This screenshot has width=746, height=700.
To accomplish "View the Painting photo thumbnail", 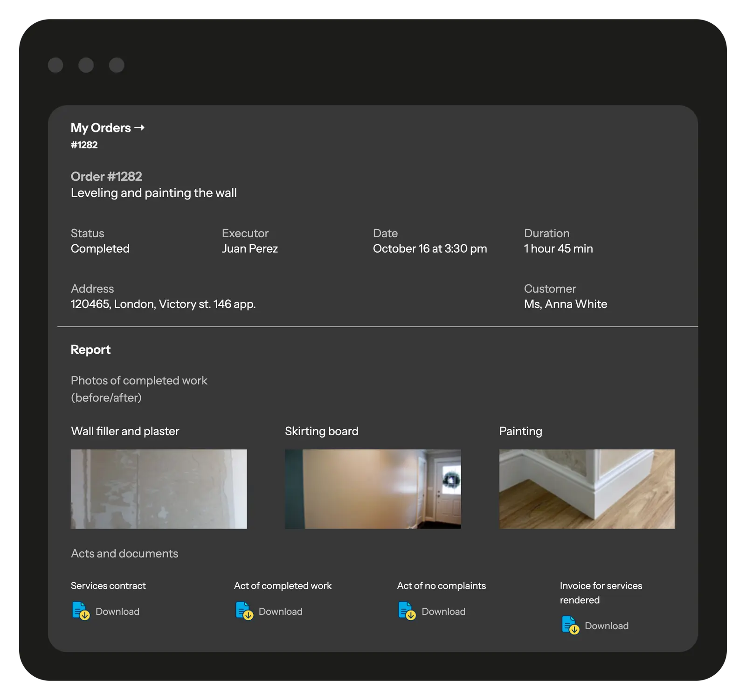I will pos(587,489).
